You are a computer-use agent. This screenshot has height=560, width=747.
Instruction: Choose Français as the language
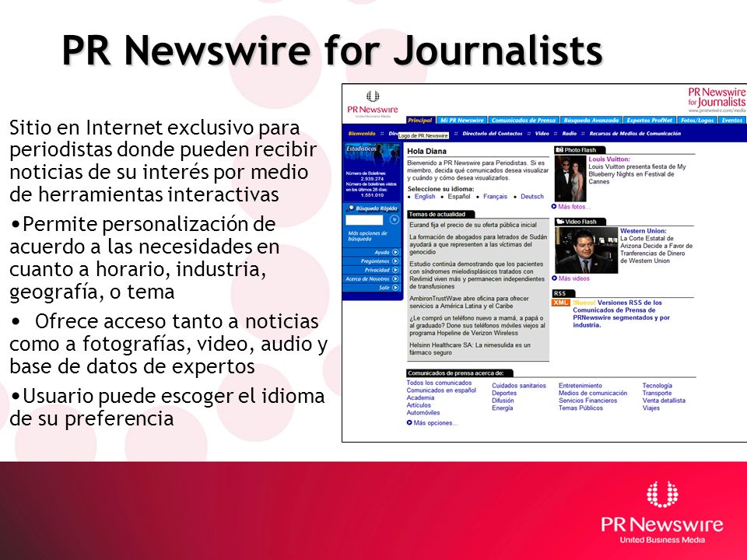(495, 197)
